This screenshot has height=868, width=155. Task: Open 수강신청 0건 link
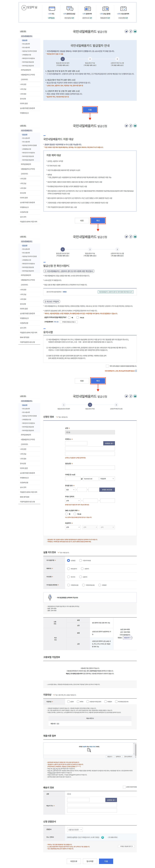click(x=123, y=18)
